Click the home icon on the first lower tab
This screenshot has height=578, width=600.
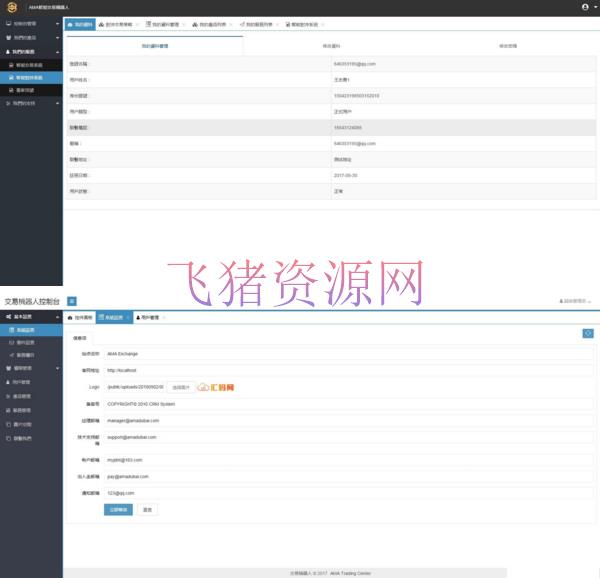click(x=70, y=317)
